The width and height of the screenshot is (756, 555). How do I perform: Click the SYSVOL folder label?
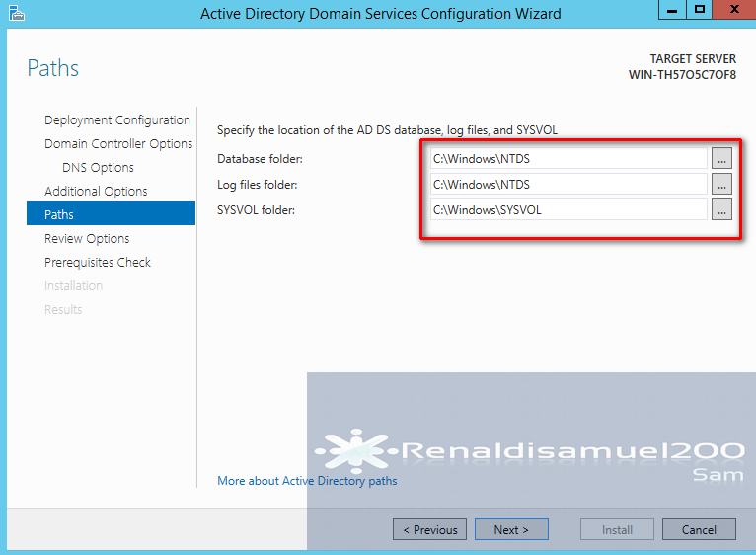(x=256, y=210)
